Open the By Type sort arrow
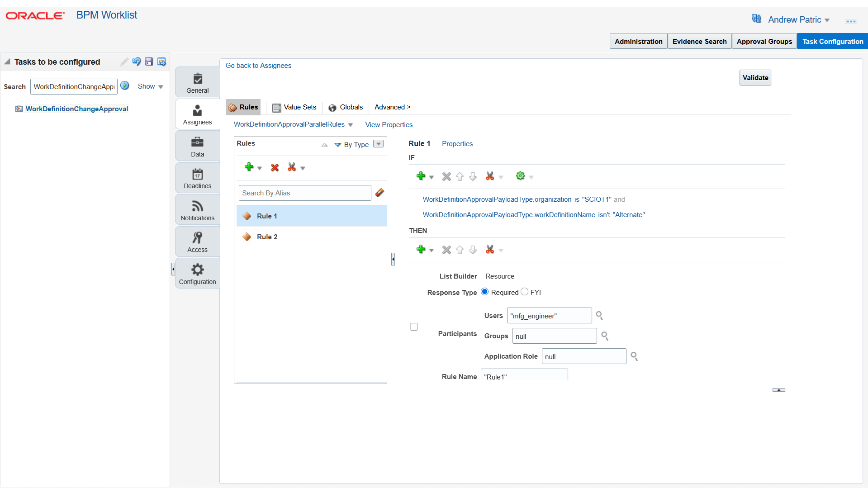Image resolution: width=868 pixels, height=488 pixels. tap(337, 145)
